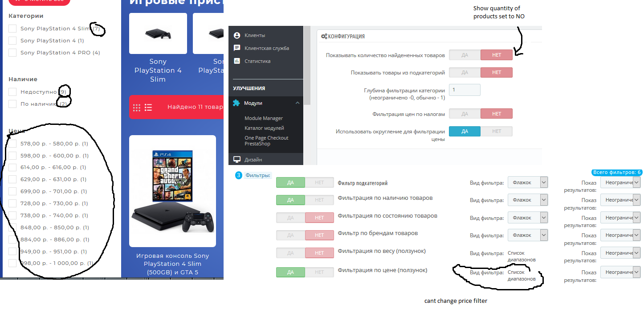The image size is (644, 314).
Task: Open Вид фильтра dropdown for брендам товаров
Action: point(528,235)
